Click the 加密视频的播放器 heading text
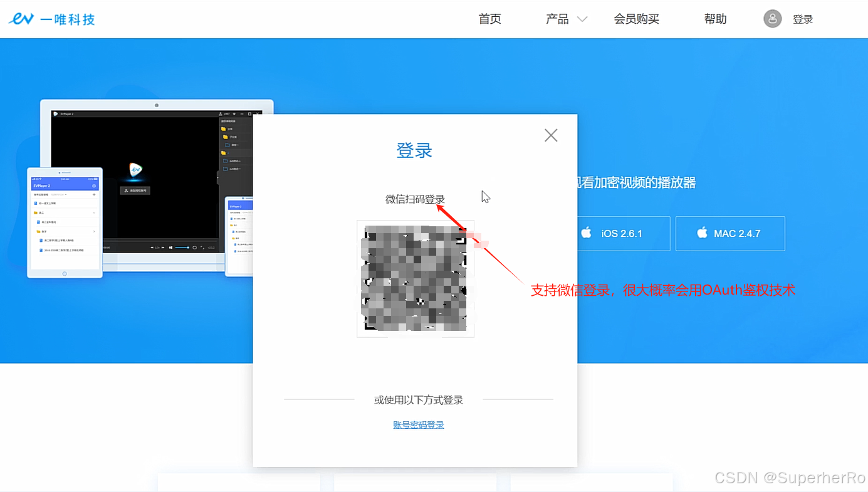 click(645, 182)
